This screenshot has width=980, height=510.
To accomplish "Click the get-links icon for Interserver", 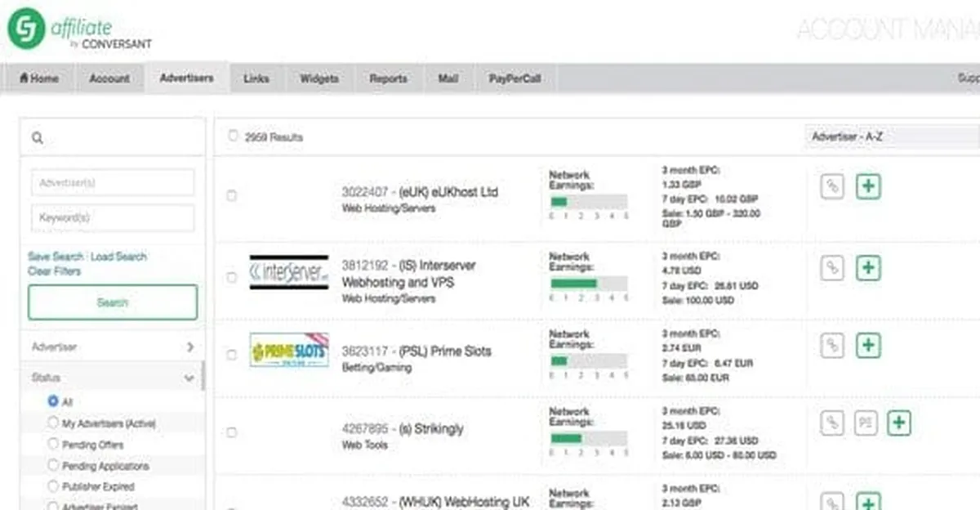I will (x=831, y=267).
